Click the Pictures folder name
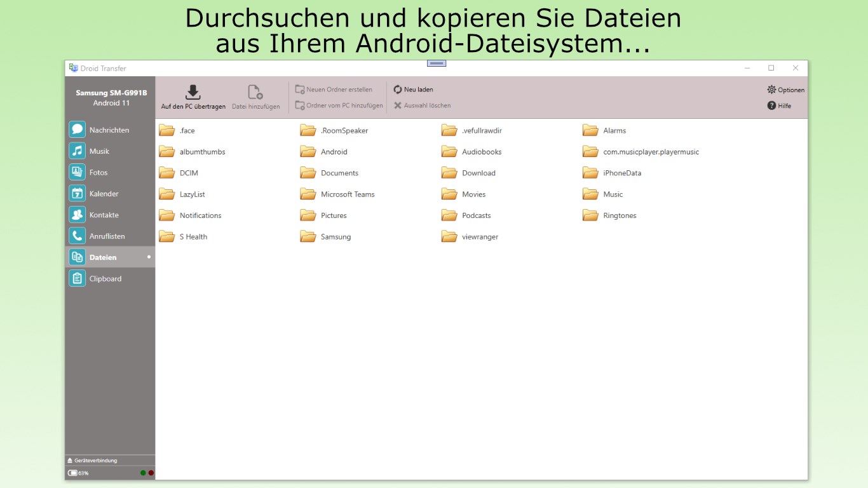 coord(334,215)
